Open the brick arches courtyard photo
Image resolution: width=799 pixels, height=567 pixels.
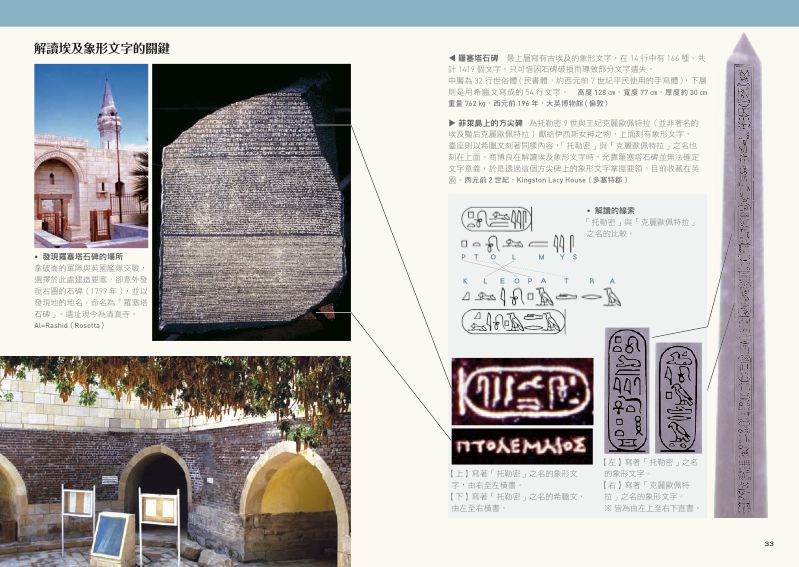click(175, 462)
